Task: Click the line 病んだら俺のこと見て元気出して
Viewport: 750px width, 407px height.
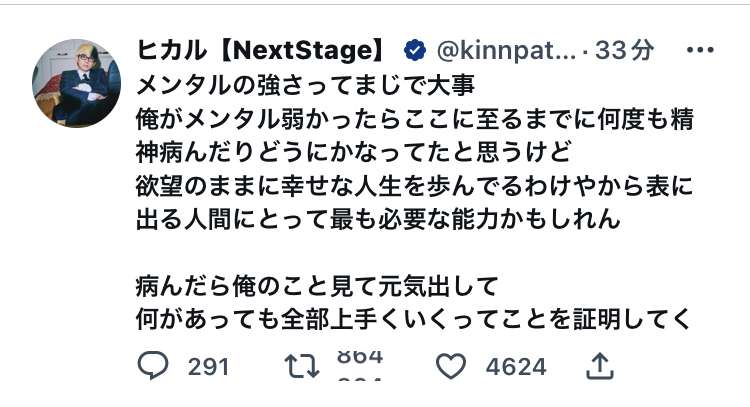Action: (x=316, y=287)
